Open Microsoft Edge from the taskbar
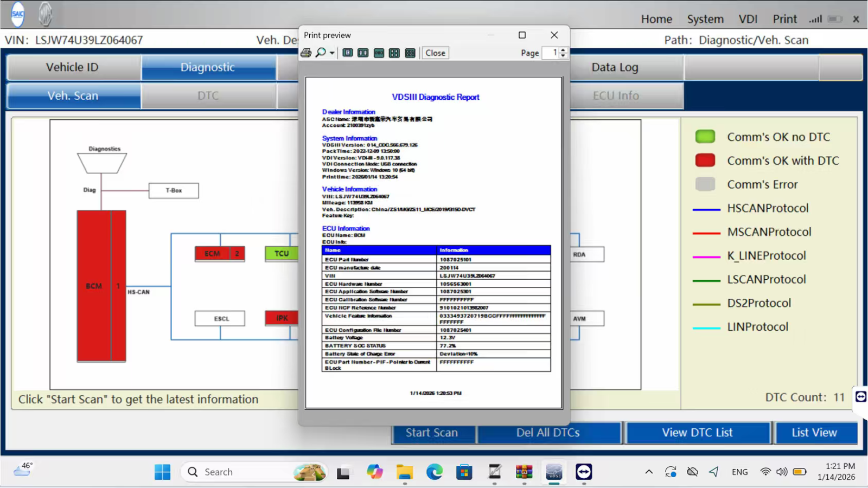The width and height of the screenshot is (868, 488). pos(434,472)
